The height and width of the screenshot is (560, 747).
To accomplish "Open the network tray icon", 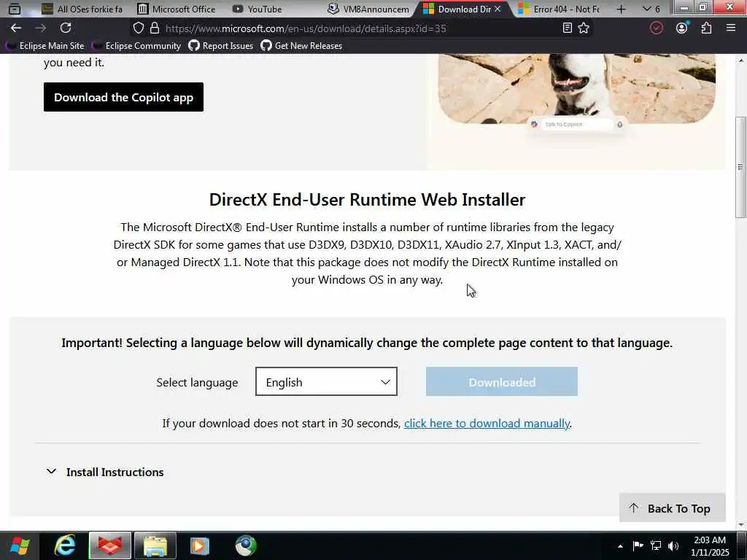I will point(656,545).
